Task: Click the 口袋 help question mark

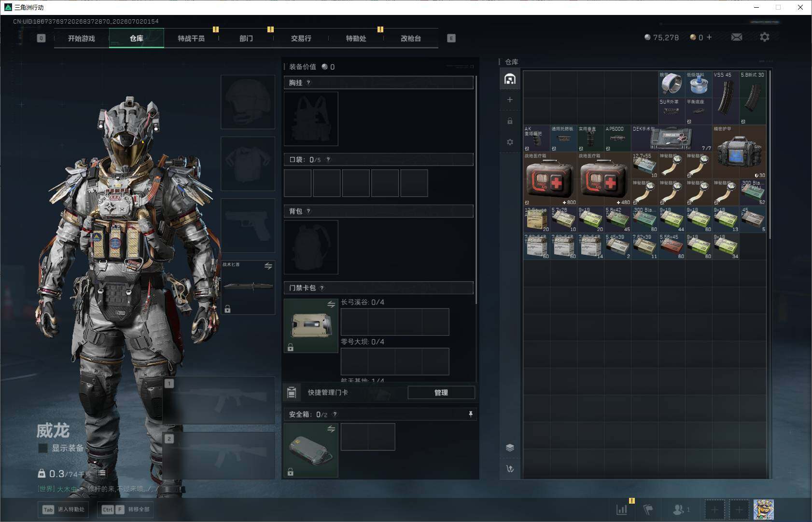Action: pos(328,160)
